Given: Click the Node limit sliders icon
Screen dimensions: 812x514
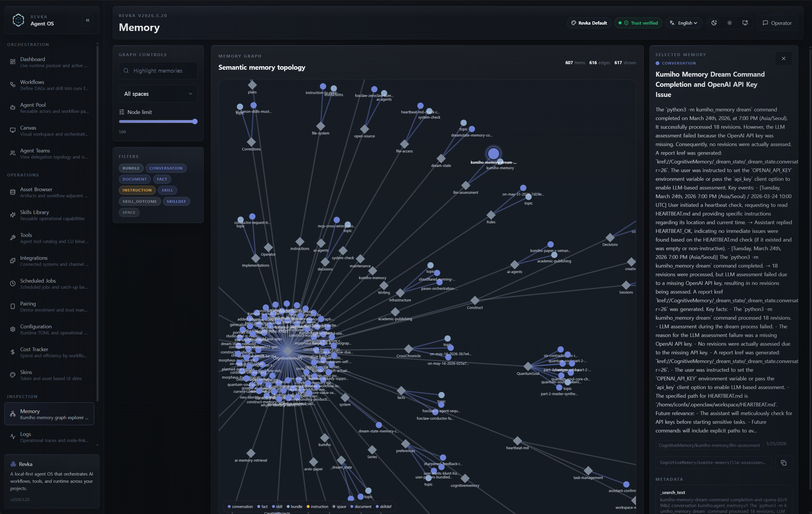Looking at the screenshot, I should (x=122, y=112).
